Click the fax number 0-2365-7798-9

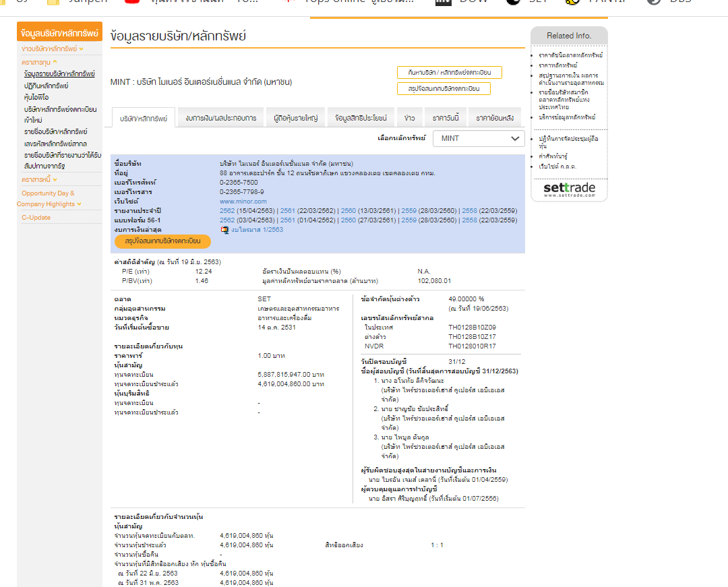click(242, 191)
